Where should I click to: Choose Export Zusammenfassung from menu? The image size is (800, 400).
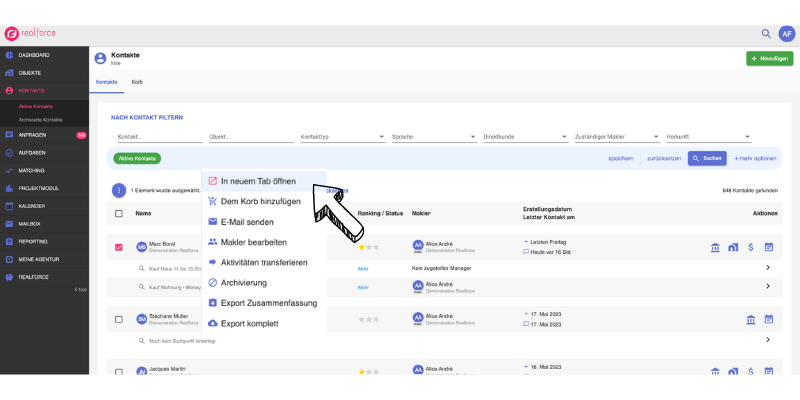tap(264, 303)
